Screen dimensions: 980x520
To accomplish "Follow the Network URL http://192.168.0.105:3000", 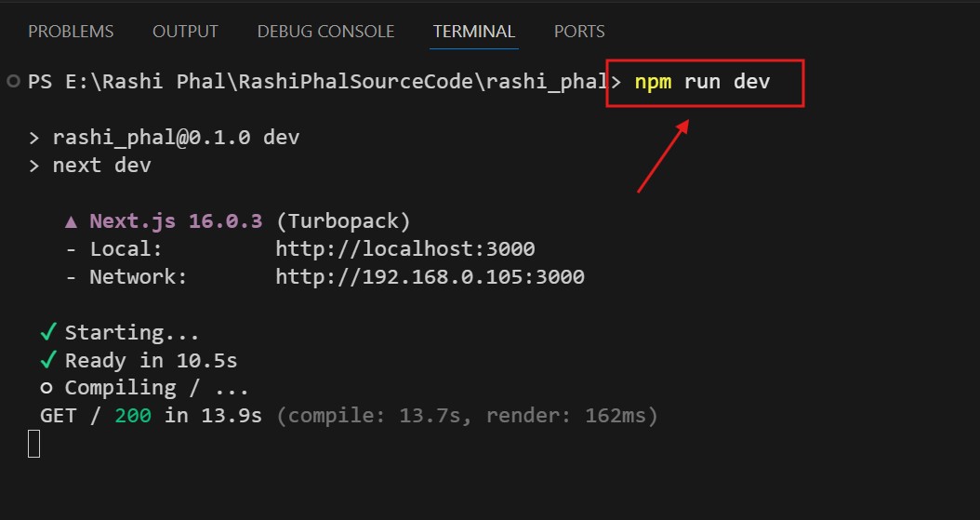I will [x=430, y=277].
